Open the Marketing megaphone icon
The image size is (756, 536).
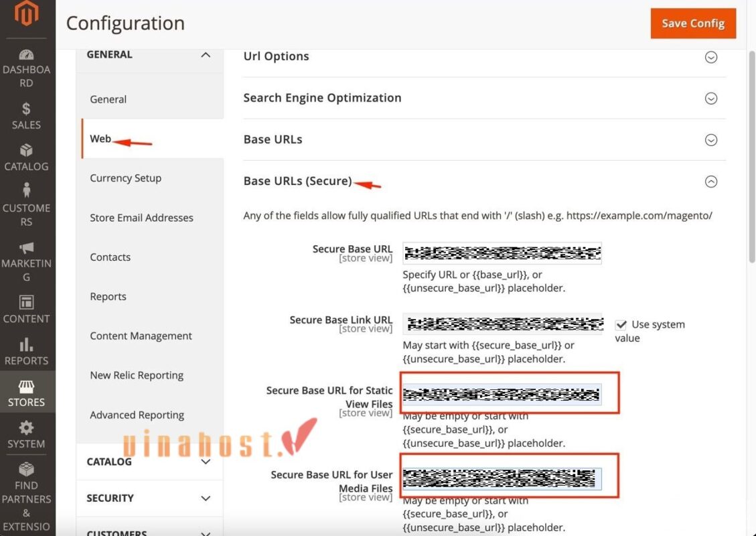click(x=27, y=247)
